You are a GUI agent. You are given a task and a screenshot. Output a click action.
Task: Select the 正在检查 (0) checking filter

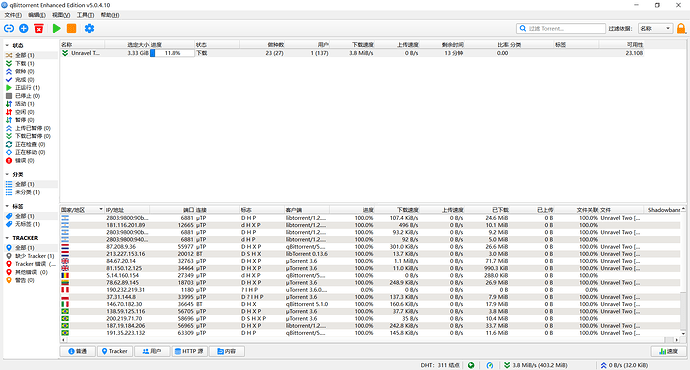click(x=30, y=144)
